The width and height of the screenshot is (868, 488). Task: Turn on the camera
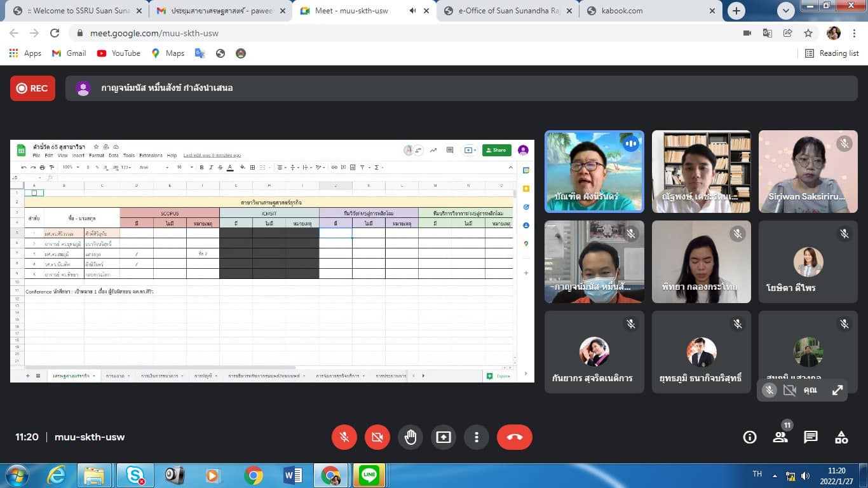click(x=377, y=437)
